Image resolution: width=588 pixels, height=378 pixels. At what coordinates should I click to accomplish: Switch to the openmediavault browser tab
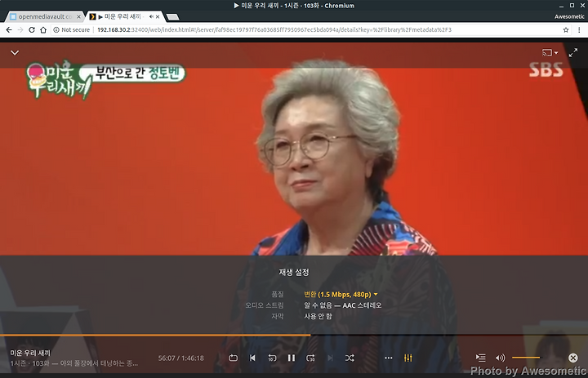tap(45, 16)
